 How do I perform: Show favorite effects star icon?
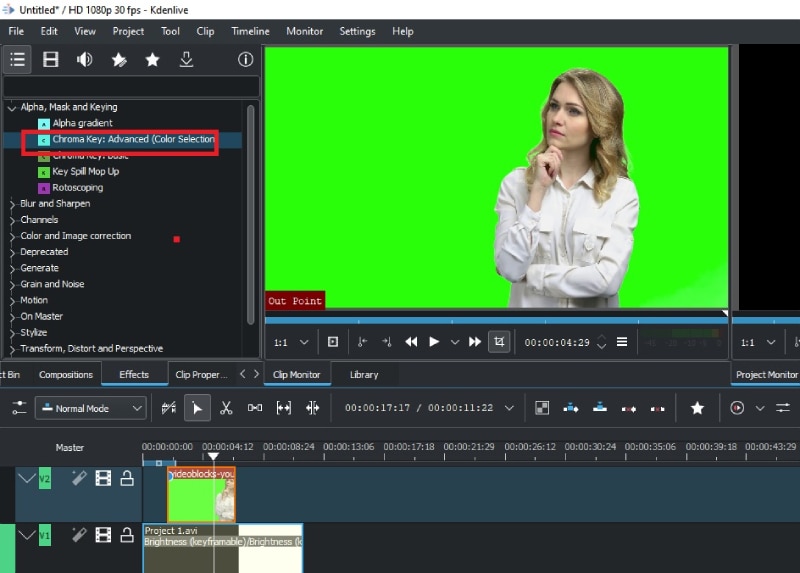[x=152, y=60]
